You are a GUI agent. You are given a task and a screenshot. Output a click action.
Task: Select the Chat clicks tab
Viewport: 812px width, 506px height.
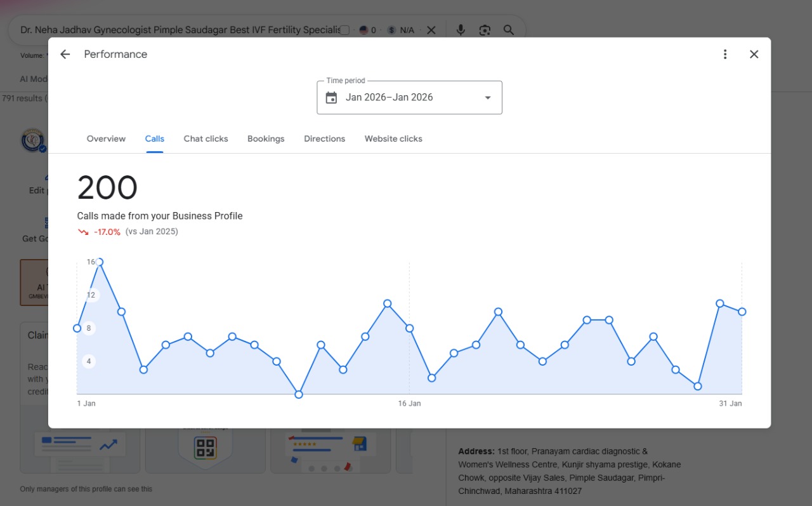(x=206, y=138)
